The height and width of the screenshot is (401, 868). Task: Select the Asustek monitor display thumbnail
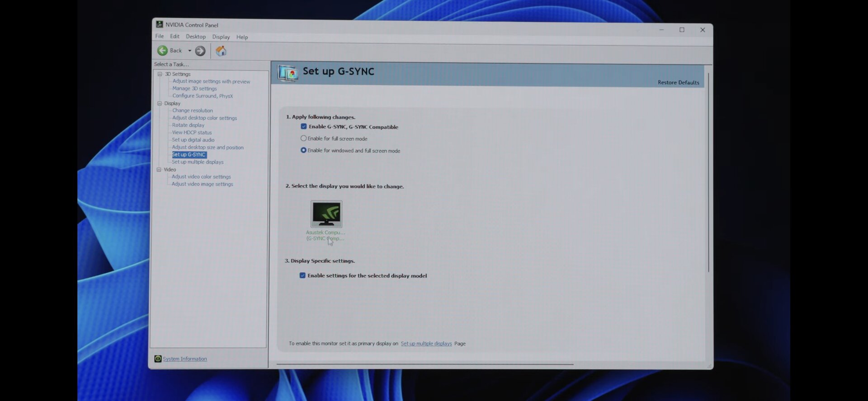(x=326, y=214)
